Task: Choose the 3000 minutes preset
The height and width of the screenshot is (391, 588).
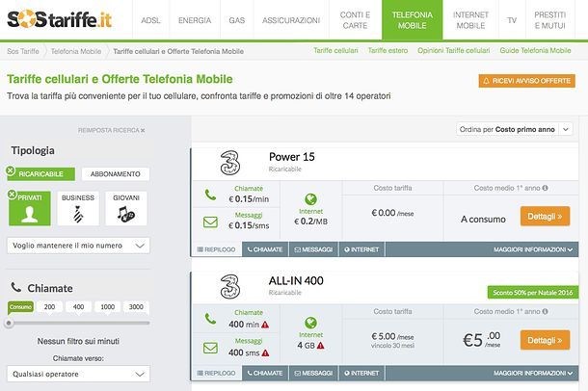Action: (136, 307)
